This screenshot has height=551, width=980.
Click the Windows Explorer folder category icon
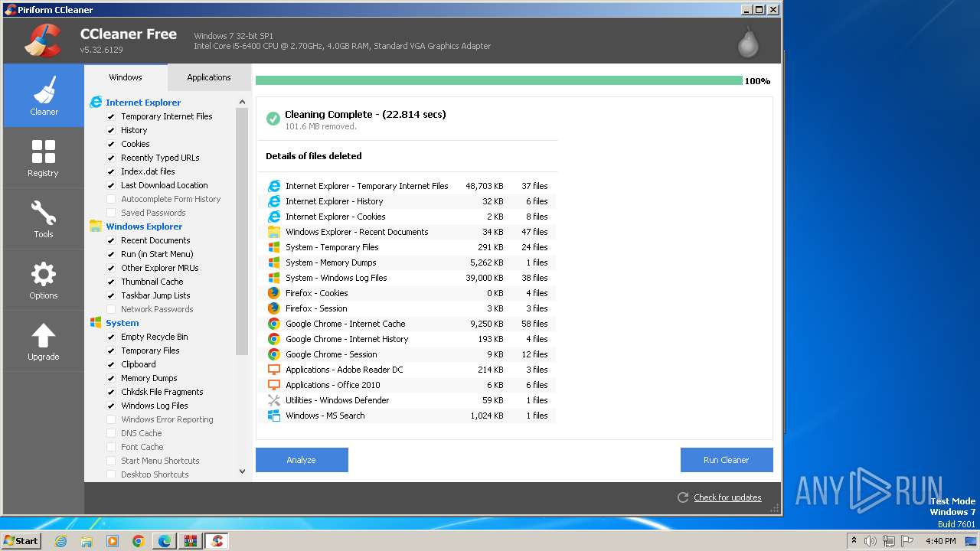click(x=96, y=226)
